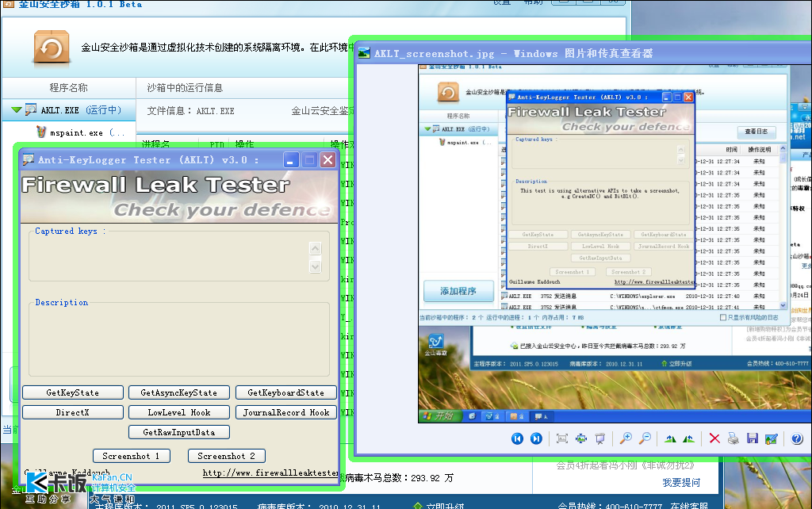Image resolution: width=812 pixels, height=509 pixels.
Task: Click the displayed screenshot image in picture viewer
Action: pyautogui.click(x=615, y=243)
